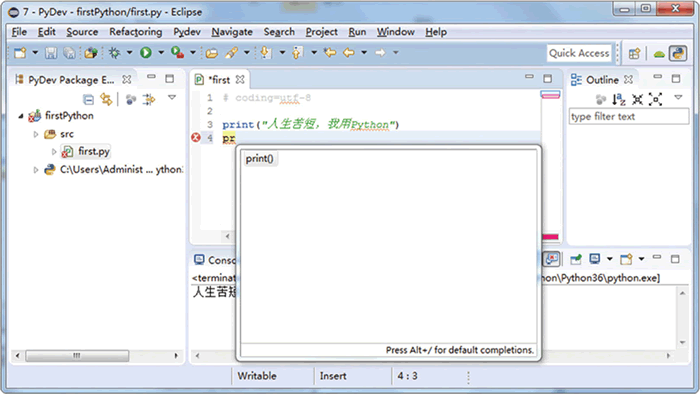This screenshot has width=700, height=394.
Task: Click Expand All icon in Outline
Action: tap(655, 100)
